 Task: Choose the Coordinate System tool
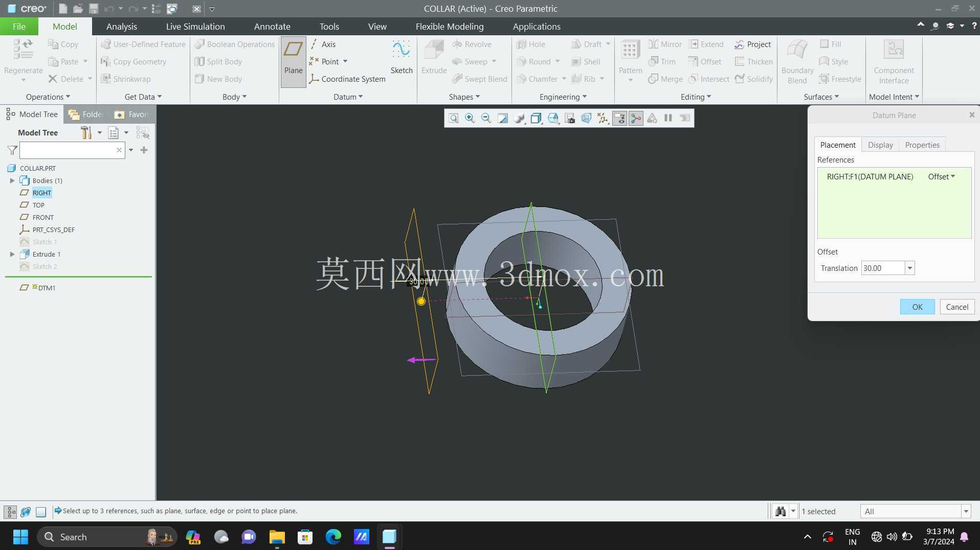pos(347,79)
